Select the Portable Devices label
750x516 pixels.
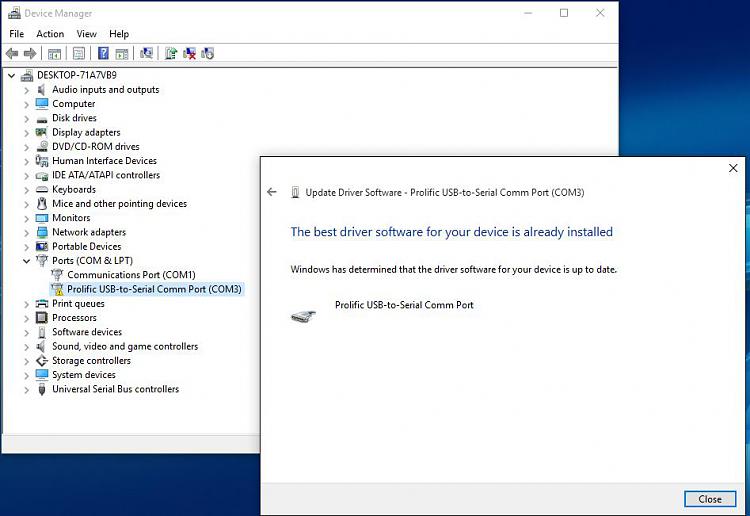click(x=87, y=247)
